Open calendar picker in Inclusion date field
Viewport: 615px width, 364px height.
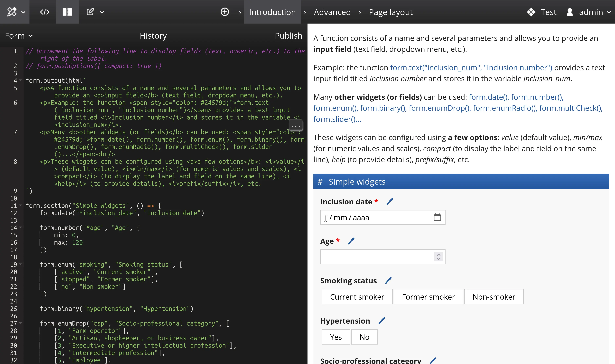(437, 217)
